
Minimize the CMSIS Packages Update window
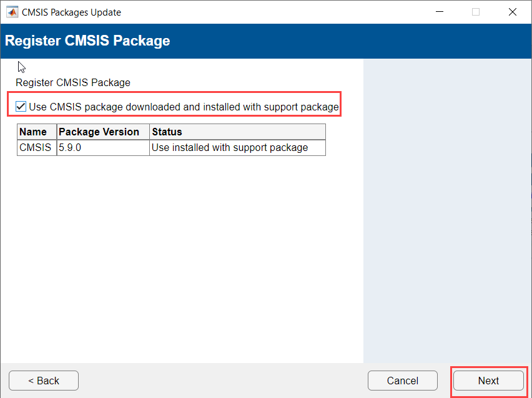(x=440, y=12)
